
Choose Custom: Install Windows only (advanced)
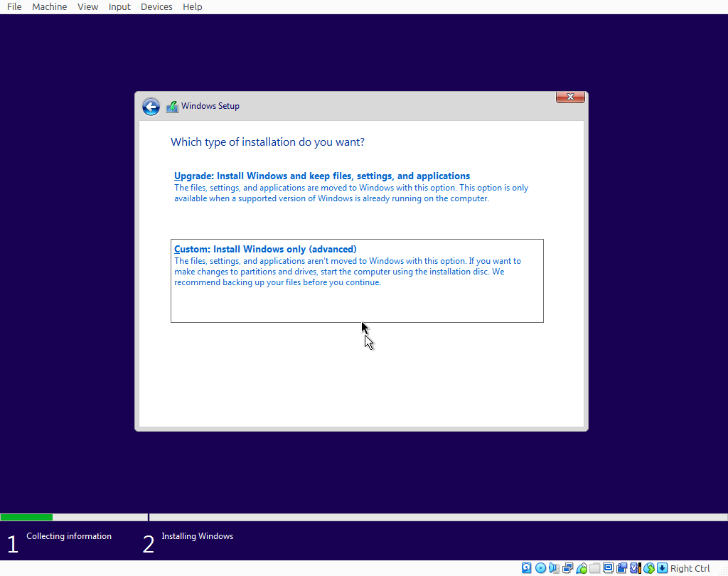265,250
